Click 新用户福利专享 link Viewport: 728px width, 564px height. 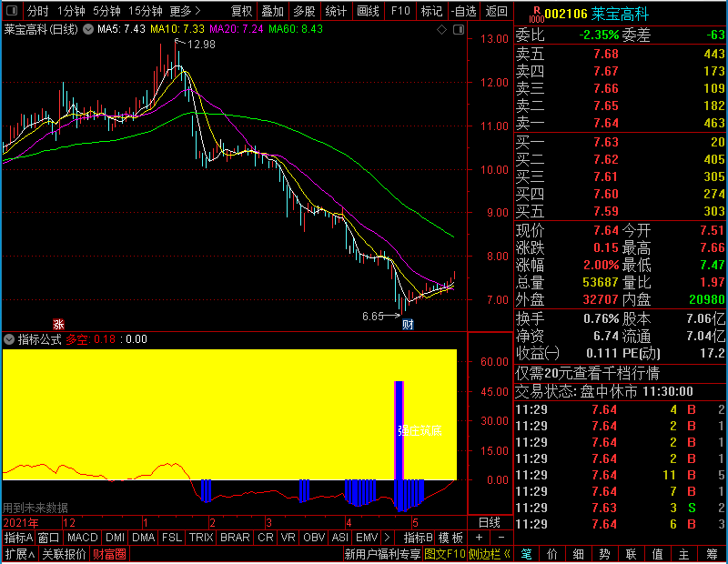[x=382, y=554]
